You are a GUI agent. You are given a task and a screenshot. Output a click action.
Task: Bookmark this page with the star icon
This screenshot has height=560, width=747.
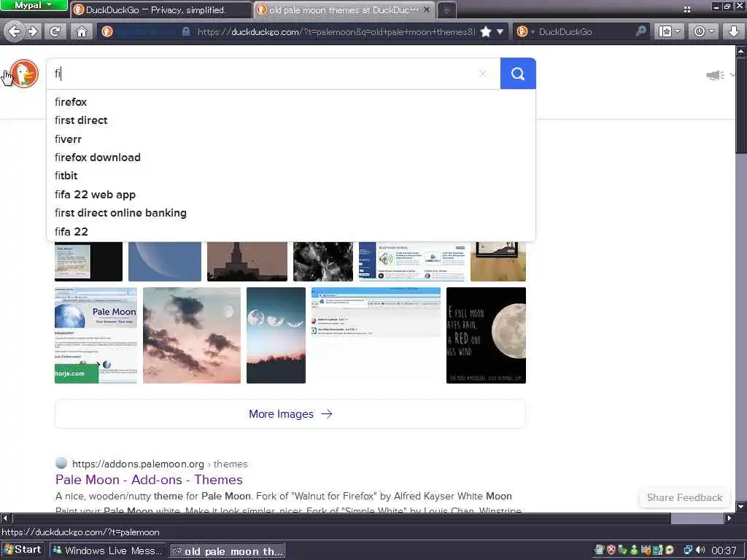[485, 32]
